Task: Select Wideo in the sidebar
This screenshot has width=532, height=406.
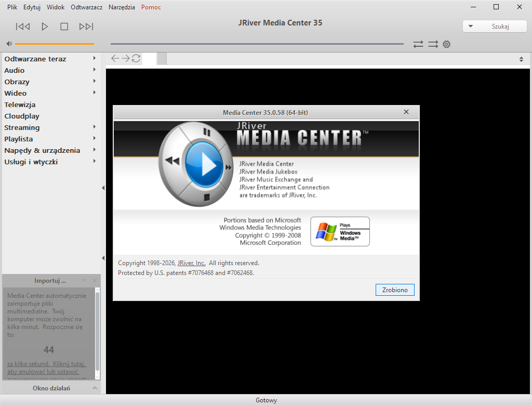Action: tap(15, 93)
